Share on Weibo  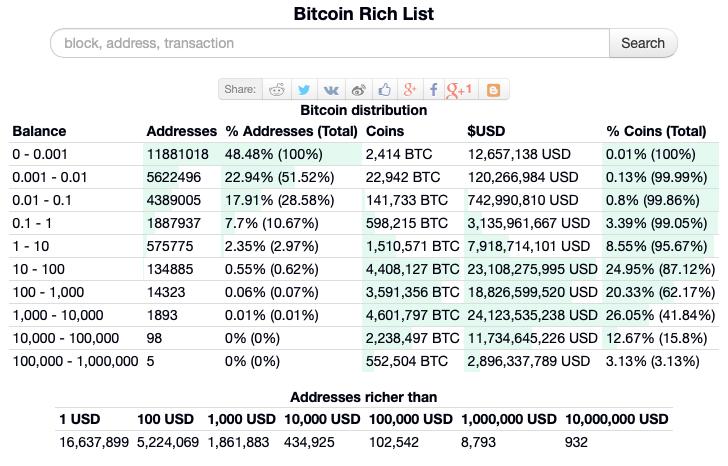pyautogui.click(x=358, y=90)
